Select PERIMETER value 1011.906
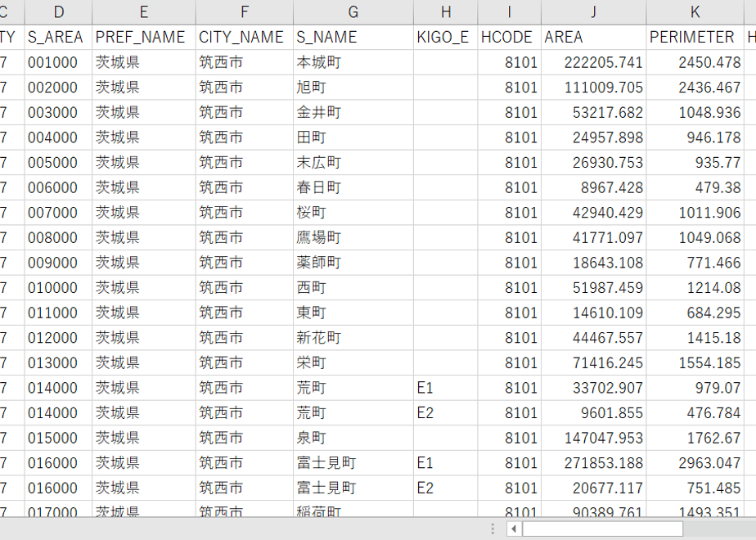 695,213
